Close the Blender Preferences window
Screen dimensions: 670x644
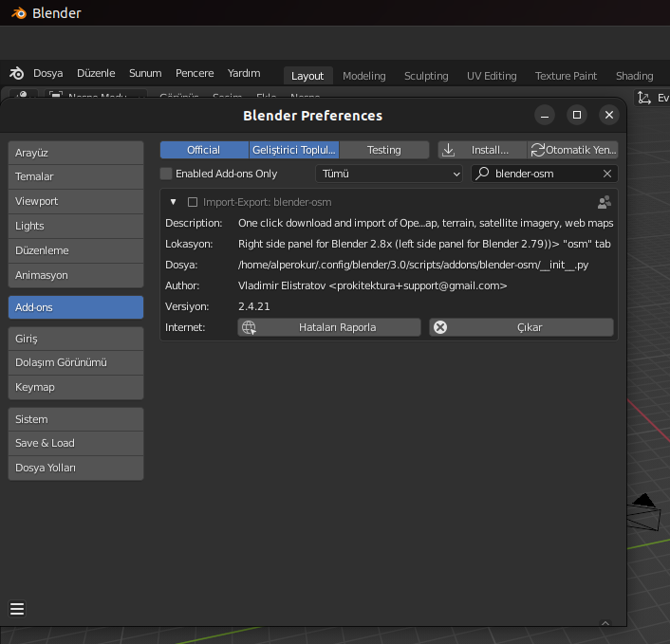[609, 115]
